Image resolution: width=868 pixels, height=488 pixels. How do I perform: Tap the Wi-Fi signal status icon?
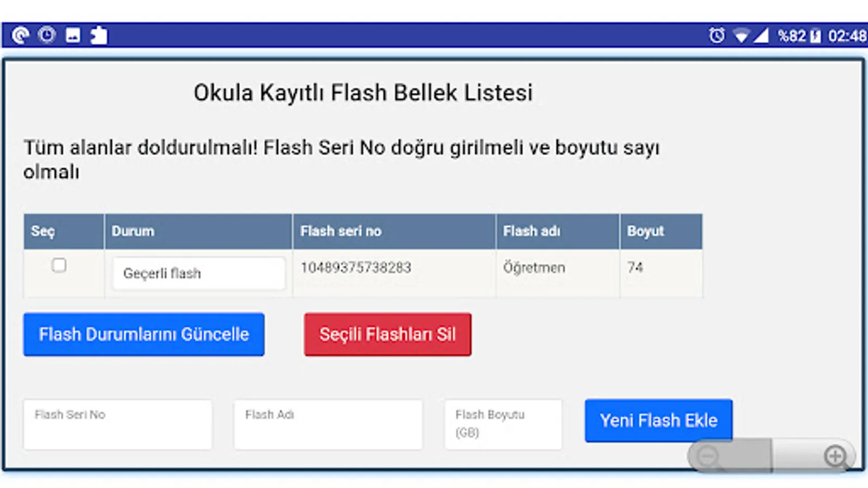point(741,36)
